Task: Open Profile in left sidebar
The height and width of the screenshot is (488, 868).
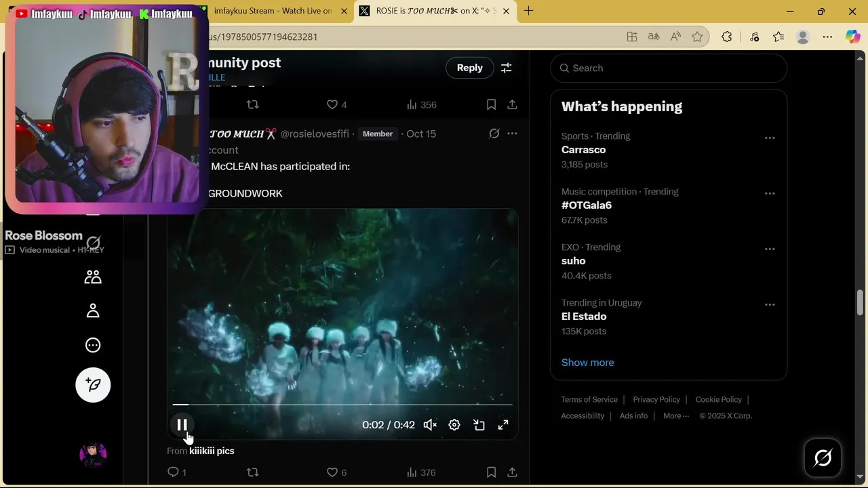Action: [x=93, y=311]
